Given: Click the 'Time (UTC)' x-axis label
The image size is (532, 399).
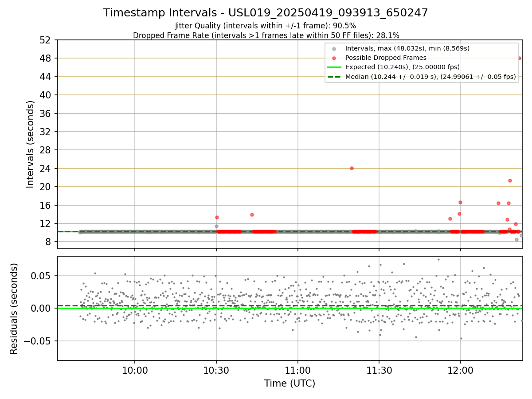Looking at the screenshot, I should 289,383.
